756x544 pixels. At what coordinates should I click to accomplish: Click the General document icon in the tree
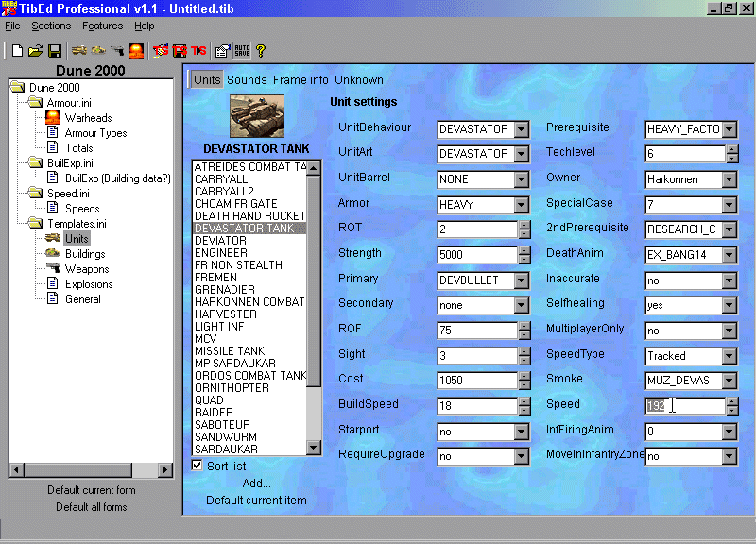[53, 298]
